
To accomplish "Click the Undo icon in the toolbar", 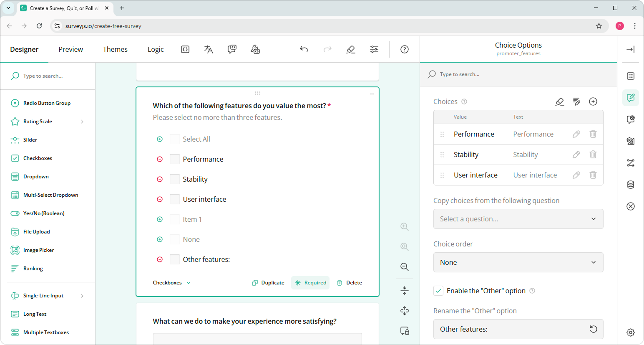I will (304, 49).
